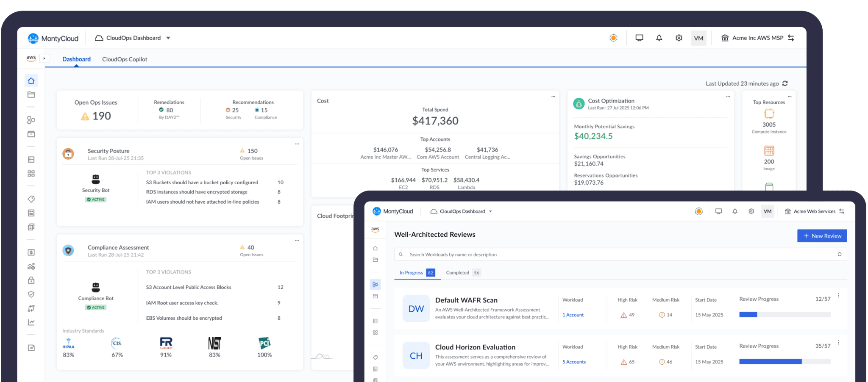Open the Completed reviews tab

click(458, 272)
